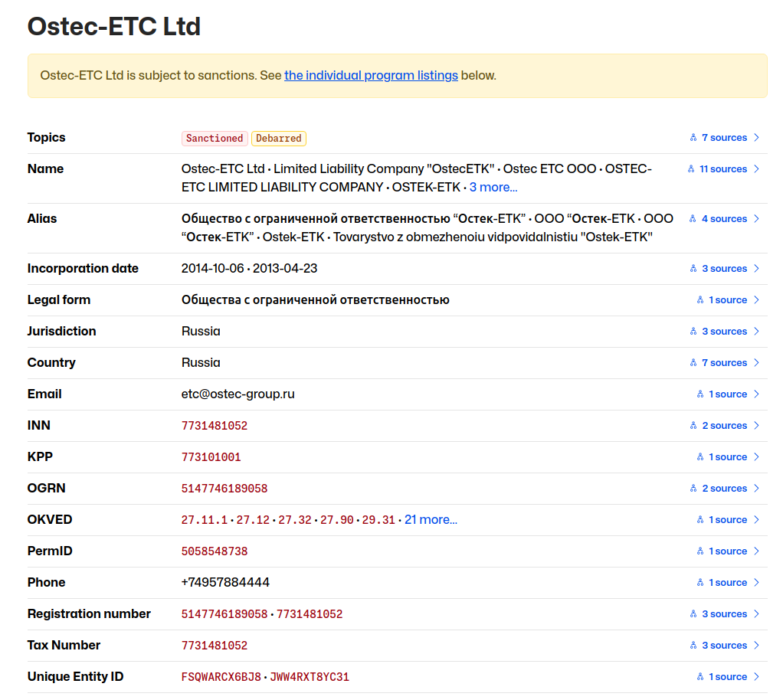Click sources tree icon in INN row
Image resolution: width=783 pixels, height=700 pixels.
coord(693,426)
